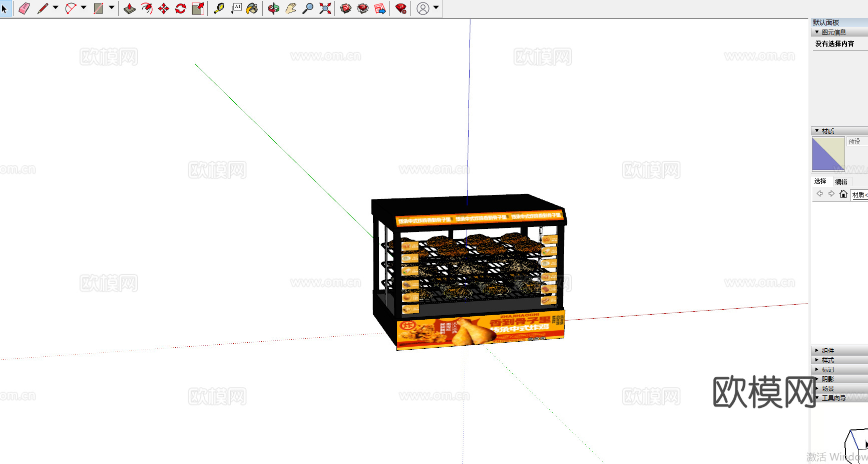This screenshot has height=464, width=868.
Task: Activate the Push/Pull tool
Action: [130, 9]
